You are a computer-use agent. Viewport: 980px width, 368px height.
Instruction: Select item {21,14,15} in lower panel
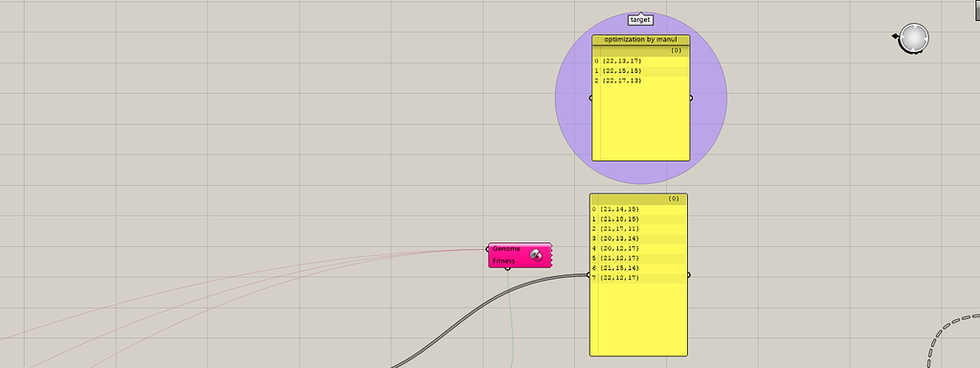pyautogui.click(x=619, y=209)
